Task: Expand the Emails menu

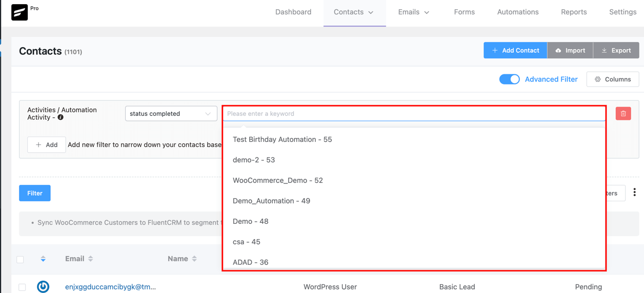Action: (413, 12)
